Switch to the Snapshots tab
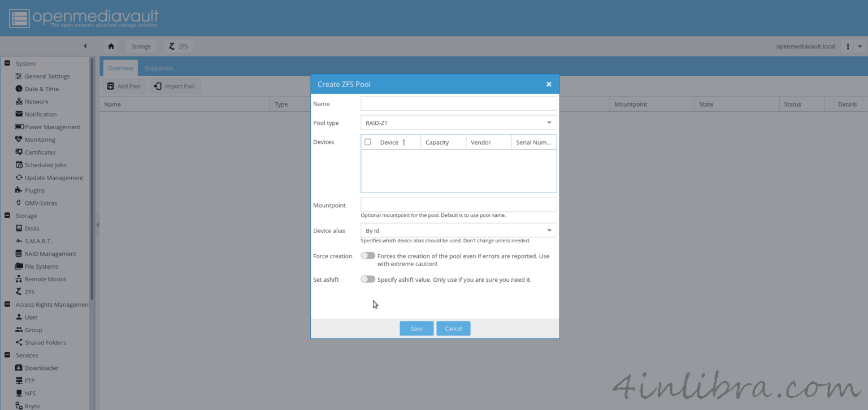This screenshot has width=868, height=410. pyautogui.click(x=159, y=68)
